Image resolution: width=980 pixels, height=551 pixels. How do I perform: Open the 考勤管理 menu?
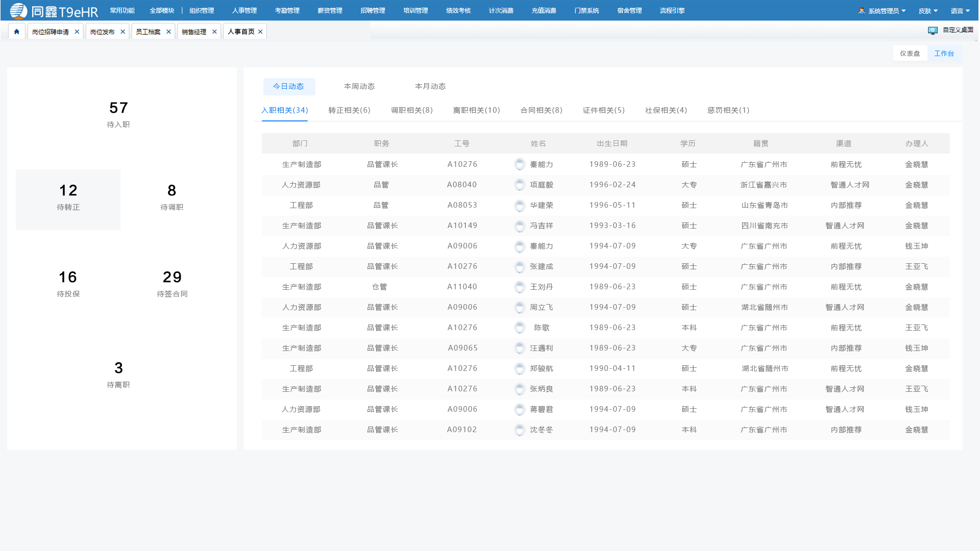[x=287, y=11]
